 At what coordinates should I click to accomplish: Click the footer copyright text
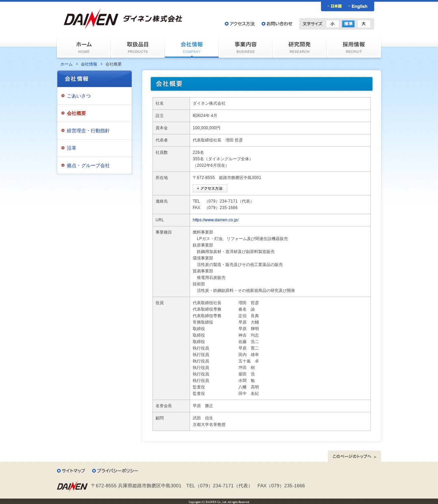click(219, 502)
